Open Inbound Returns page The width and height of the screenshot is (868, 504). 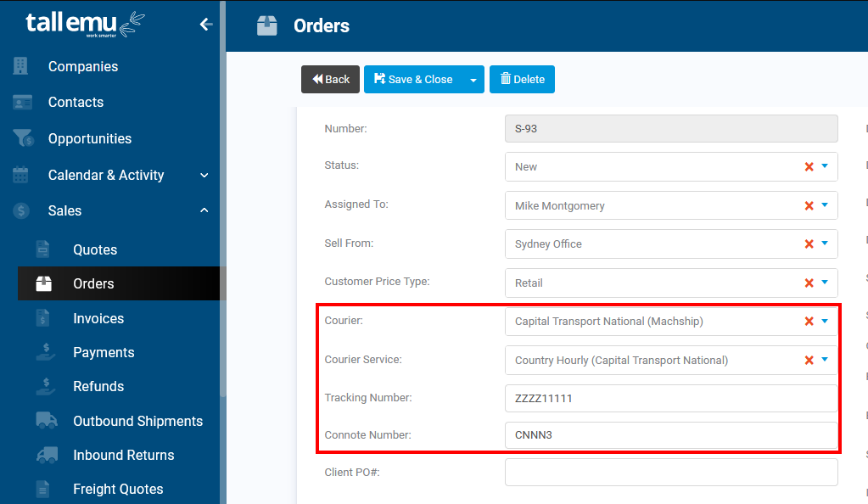pyautogui.click(x=123, y=455)
